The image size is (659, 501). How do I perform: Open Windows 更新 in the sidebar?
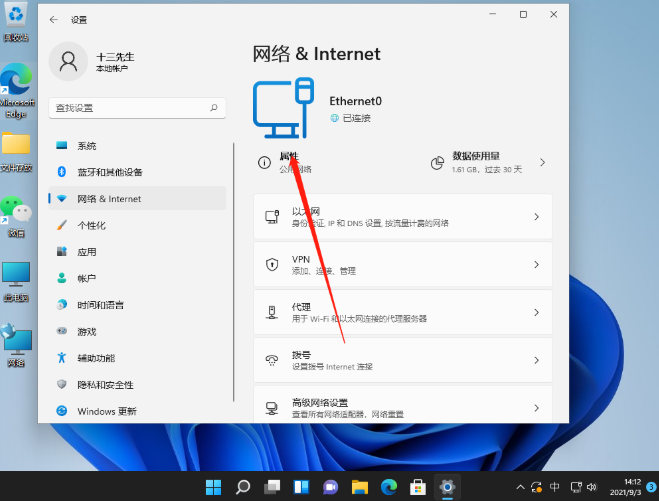click(137, 411)
